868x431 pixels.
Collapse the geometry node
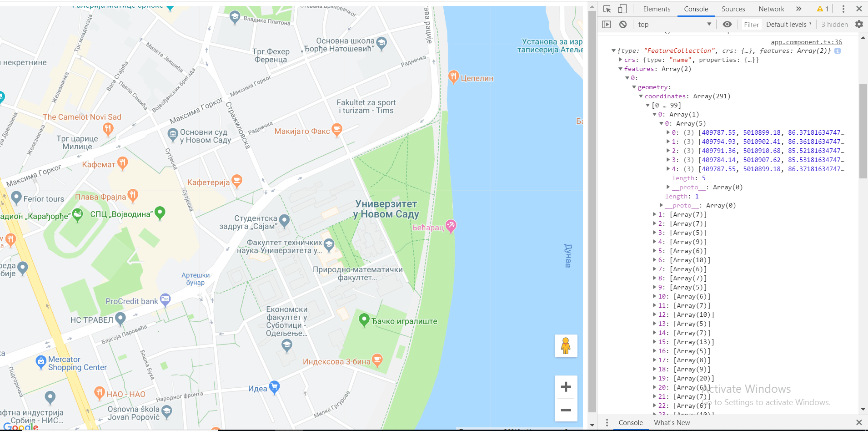(634, 87)
